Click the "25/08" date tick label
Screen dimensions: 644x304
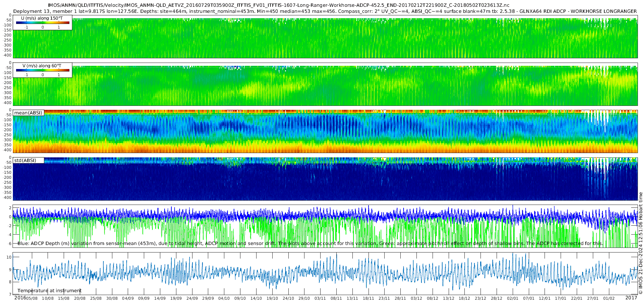click(x=96, y=299)
